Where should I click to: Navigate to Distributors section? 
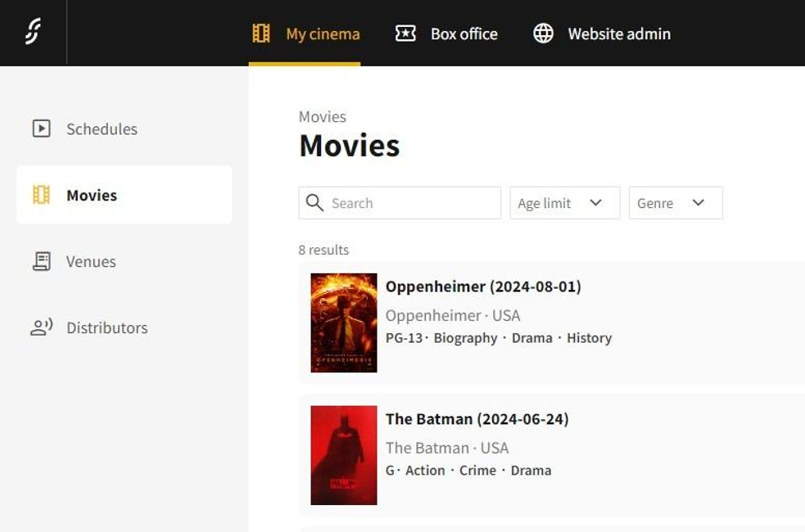point(106,327)
